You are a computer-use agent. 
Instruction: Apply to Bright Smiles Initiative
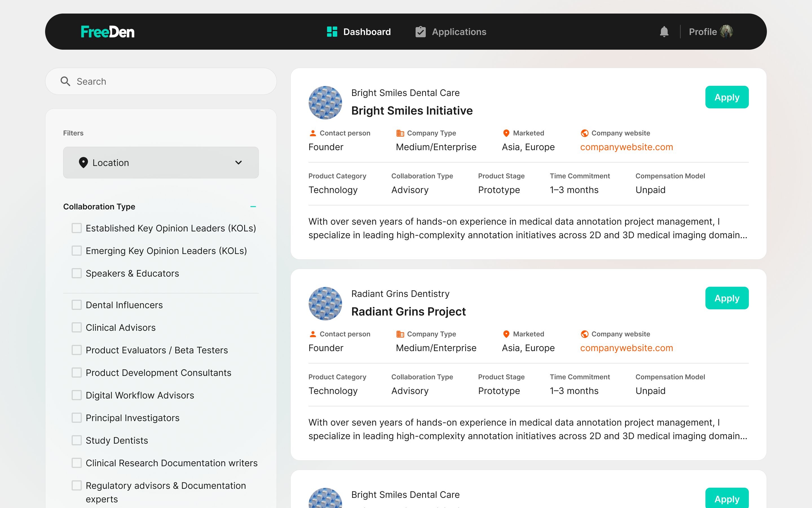(727, 97)
